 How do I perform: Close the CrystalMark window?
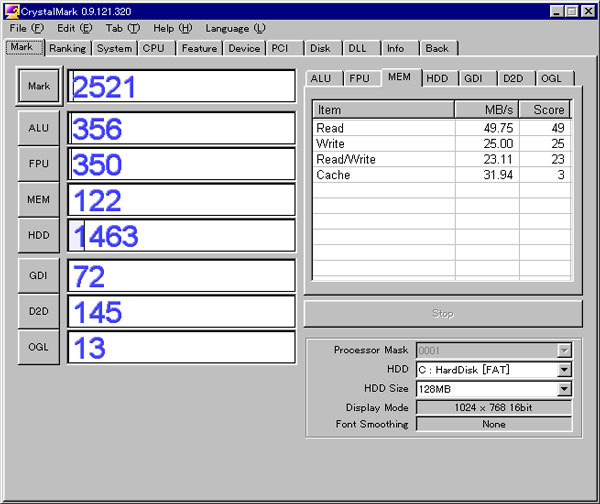588,11
